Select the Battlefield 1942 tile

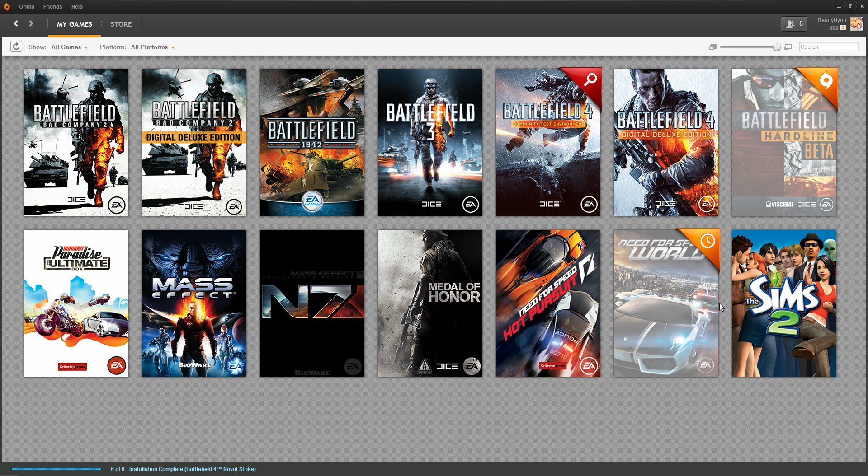(x=312, y=142)
